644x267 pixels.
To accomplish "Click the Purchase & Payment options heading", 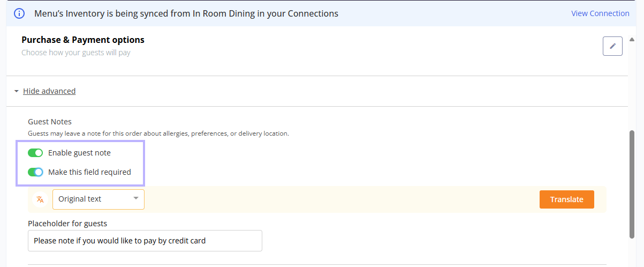I will tap(83, 40).
